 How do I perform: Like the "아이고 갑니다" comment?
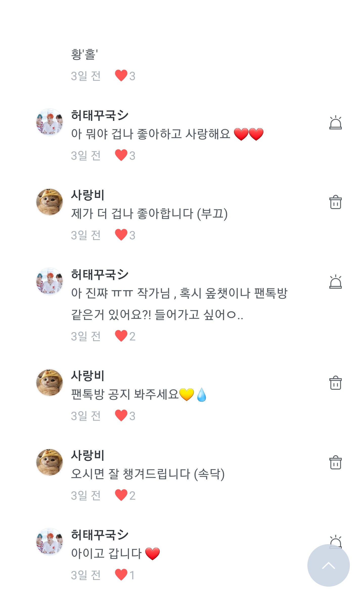[121, 575]
